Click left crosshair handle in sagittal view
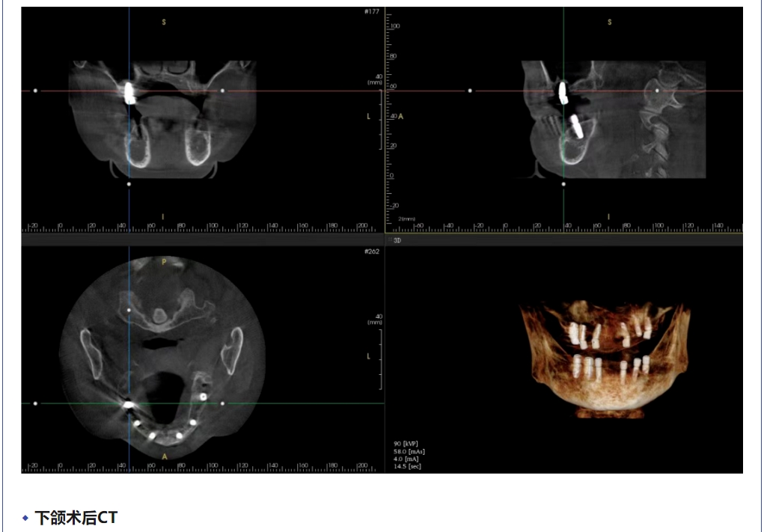 pos(470,91)
